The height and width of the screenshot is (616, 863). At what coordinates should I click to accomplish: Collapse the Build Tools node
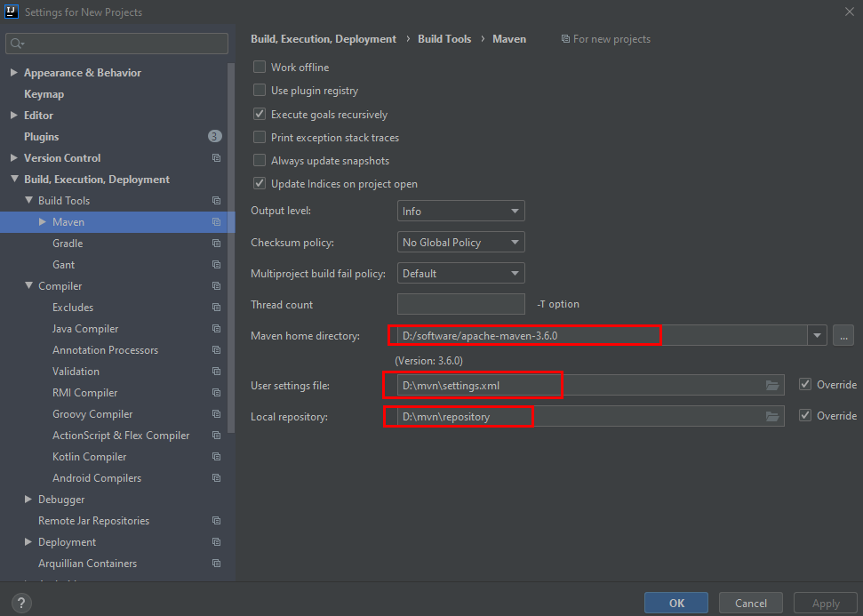coord(28,200)
